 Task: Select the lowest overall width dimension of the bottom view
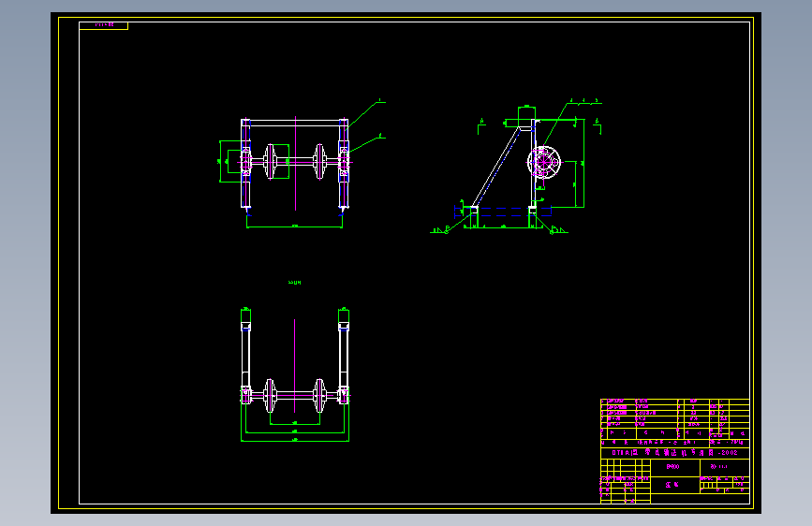point(295,441)
